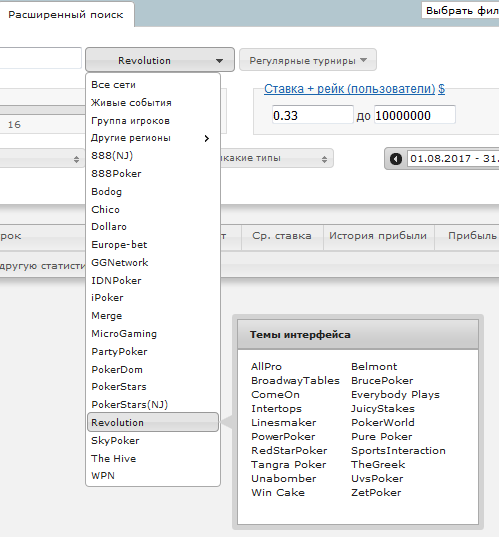Click the $ currency link

(x=442, y=89)
